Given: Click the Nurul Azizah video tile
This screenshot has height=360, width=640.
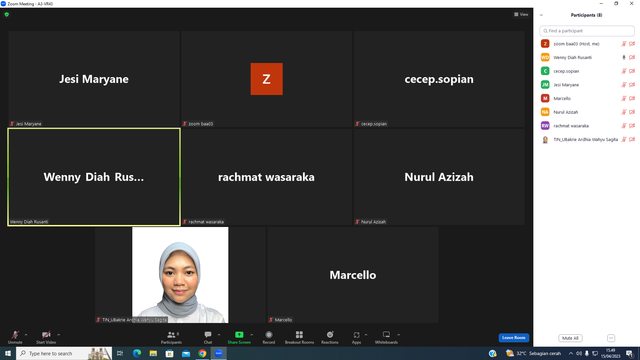Looking at the screenshot, I should [439, 177].
